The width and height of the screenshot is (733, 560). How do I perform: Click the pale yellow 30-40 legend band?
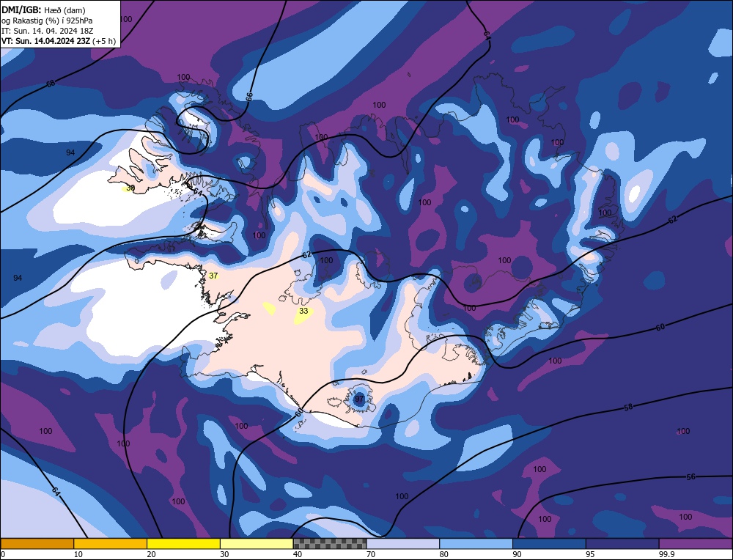257,543
